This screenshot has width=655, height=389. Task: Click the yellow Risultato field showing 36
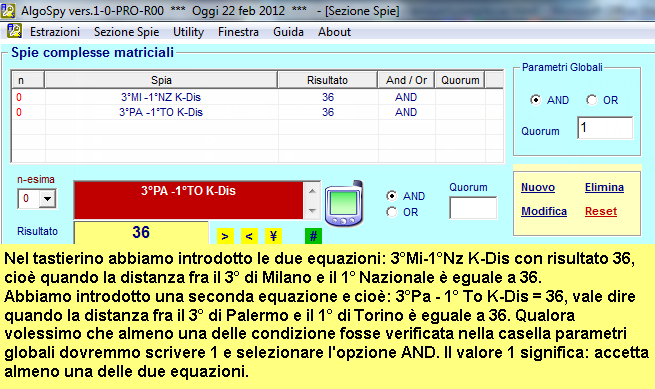point(141,232)
